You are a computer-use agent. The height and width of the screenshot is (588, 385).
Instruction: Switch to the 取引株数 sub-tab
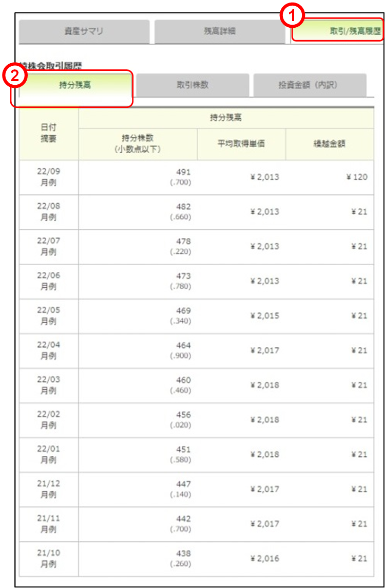click(x=192, y=85)
